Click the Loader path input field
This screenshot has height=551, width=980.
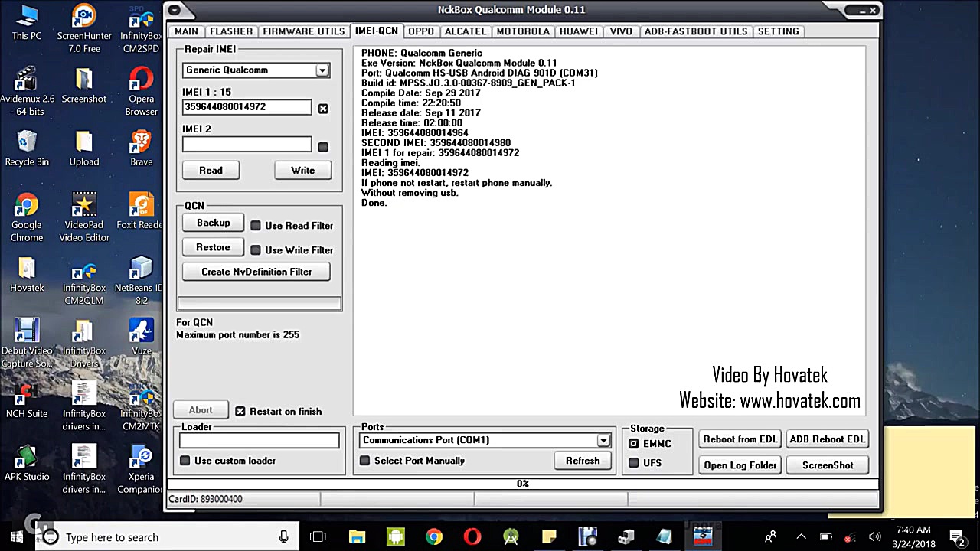tap(260, 440)
